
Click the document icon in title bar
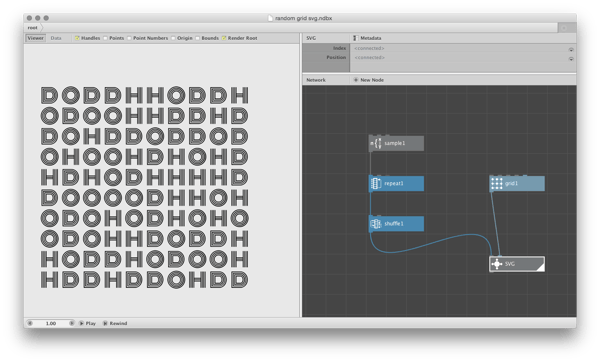[x=270, y=18]
